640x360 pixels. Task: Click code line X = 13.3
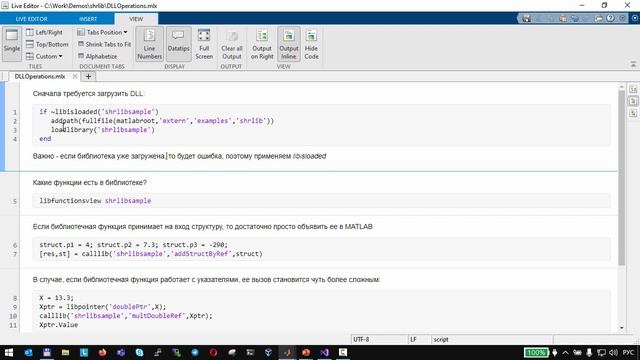click(x=57, y=298)
